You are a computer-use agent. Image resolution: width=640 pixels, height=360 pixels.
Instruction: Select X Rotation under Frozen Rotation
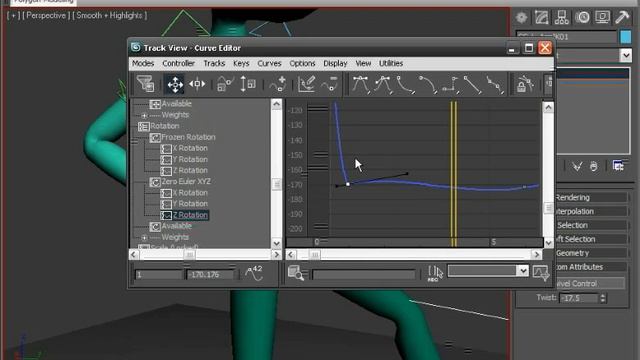click(190, 148)
